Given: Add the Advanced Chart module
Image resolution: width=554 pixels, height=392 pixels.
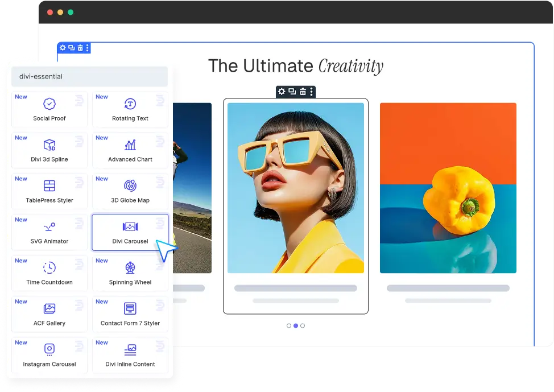Looking at the screenshot, I should [x=130, y=150].
